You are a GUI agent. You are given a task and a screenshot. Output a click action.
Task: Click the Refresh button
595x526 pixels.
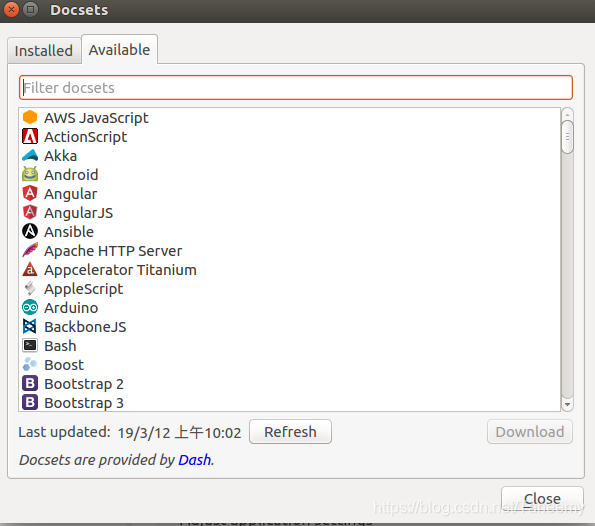tap(290, 432)
